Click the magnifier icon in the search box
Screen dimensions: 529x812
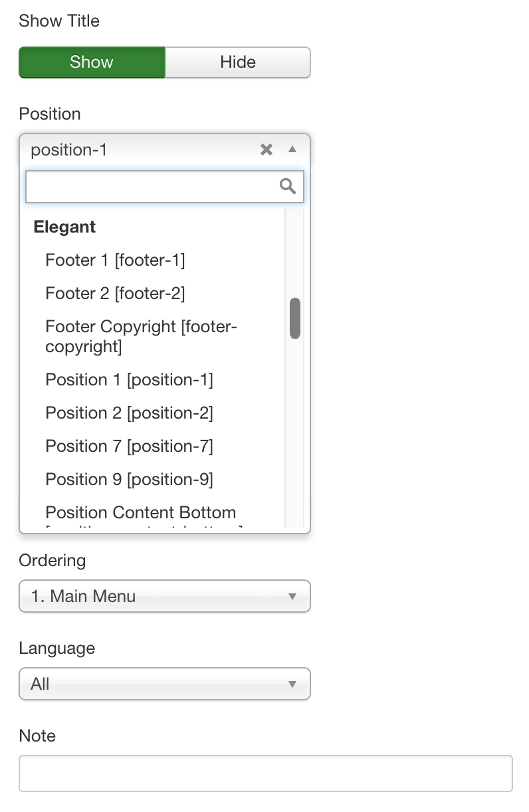point(288,186)
